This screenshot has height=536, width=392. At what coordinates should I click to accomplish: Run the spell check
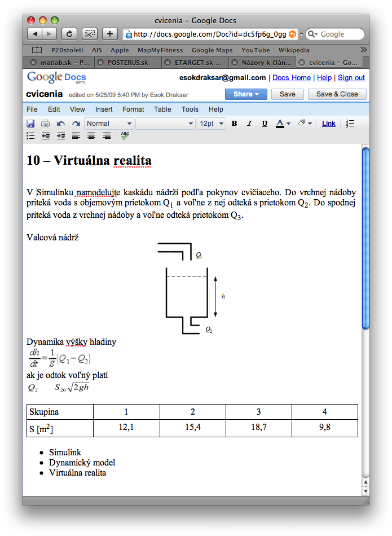(x=125, y=136)
